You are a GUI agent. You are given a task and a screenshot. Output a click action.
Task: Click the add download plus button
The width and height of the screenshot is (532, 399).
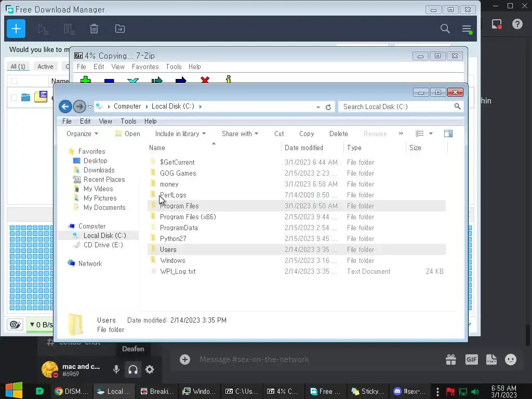pyautogui.click(x=16, y=29)
